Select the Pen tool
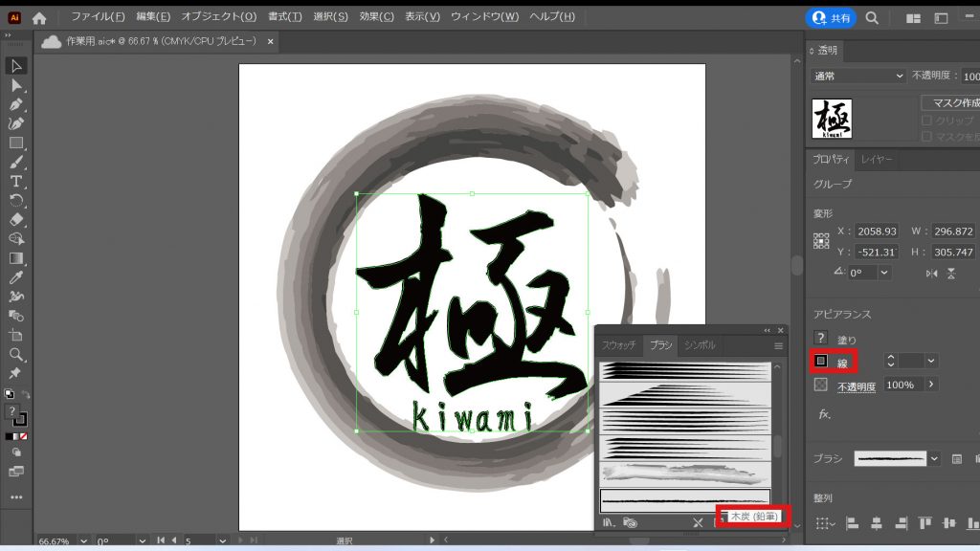 16,104
